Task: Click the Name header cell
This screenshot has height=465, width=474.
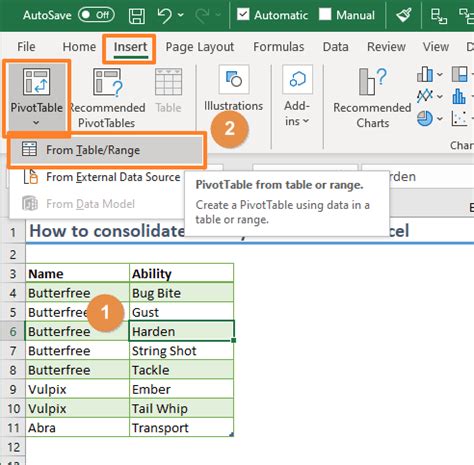Action: click(77, 274)
